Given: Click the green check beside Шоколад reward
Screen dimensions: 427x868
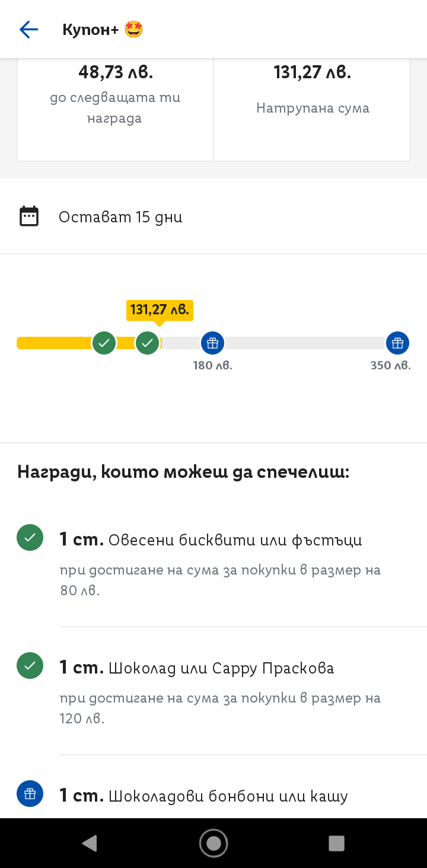Looking at the screenshot, I should click(x=30, y=666).
